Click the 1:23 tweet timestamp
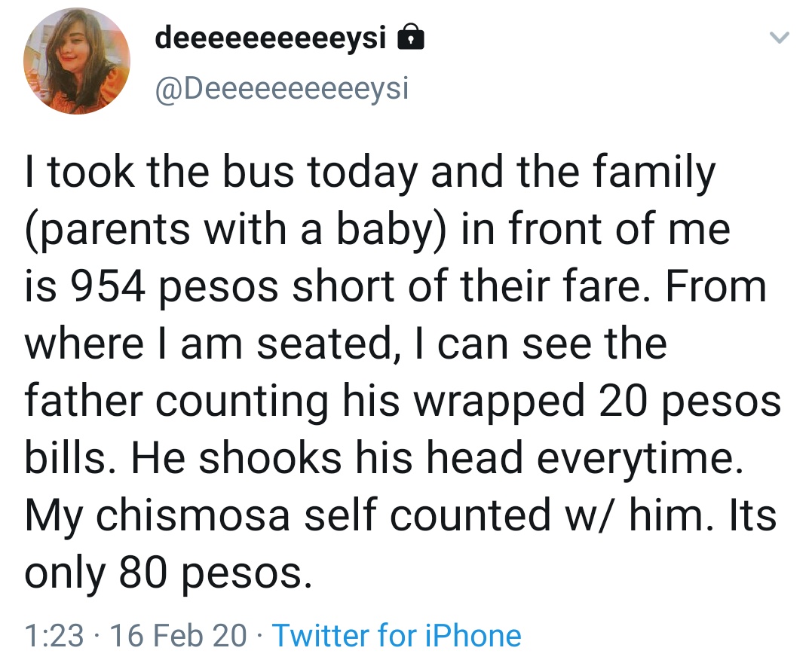Viewport: 812px width, 663px height. point(54,636)
